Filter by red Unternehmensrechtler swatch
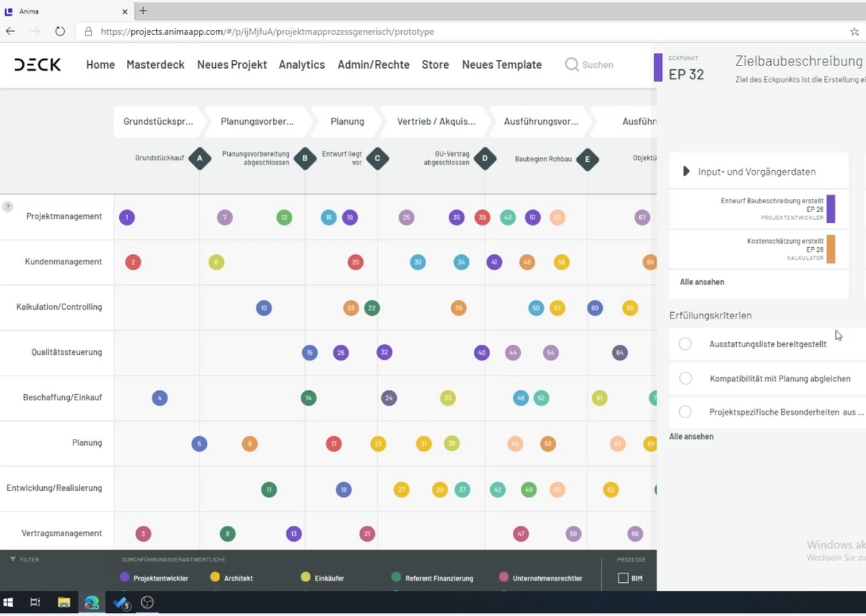Image resolution: width=866 pixels, height=616 pixels. (504, 577)
